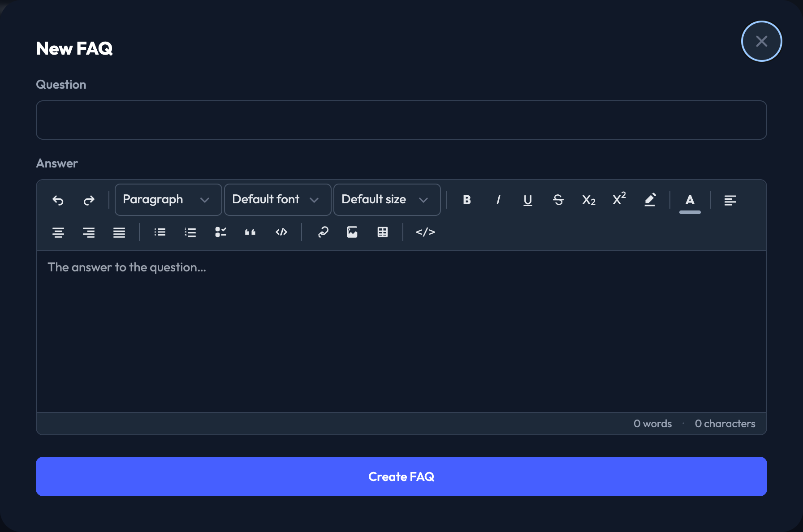Click into the answer text area
The image size is (803, 532).
coord(401,331)
